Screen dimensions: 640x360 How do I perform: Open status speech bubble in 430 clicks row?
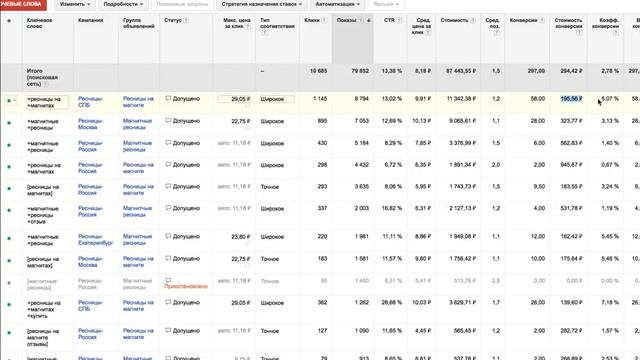point(168,143)
